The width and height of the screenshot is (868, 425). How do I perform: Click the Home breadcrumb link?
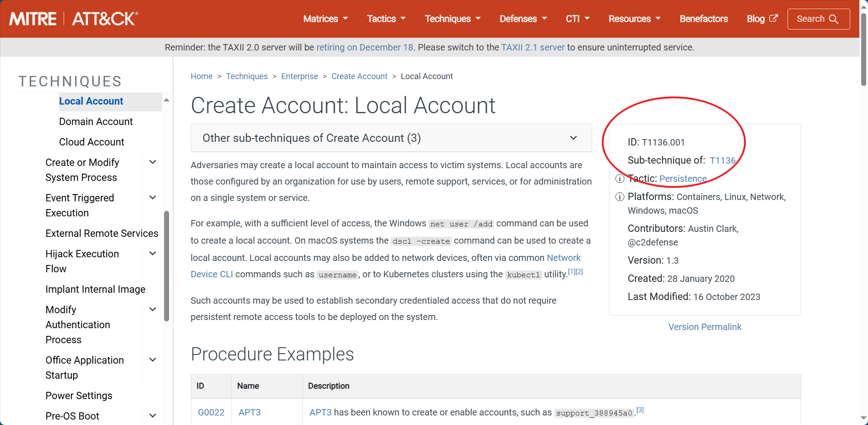[201, 76]
